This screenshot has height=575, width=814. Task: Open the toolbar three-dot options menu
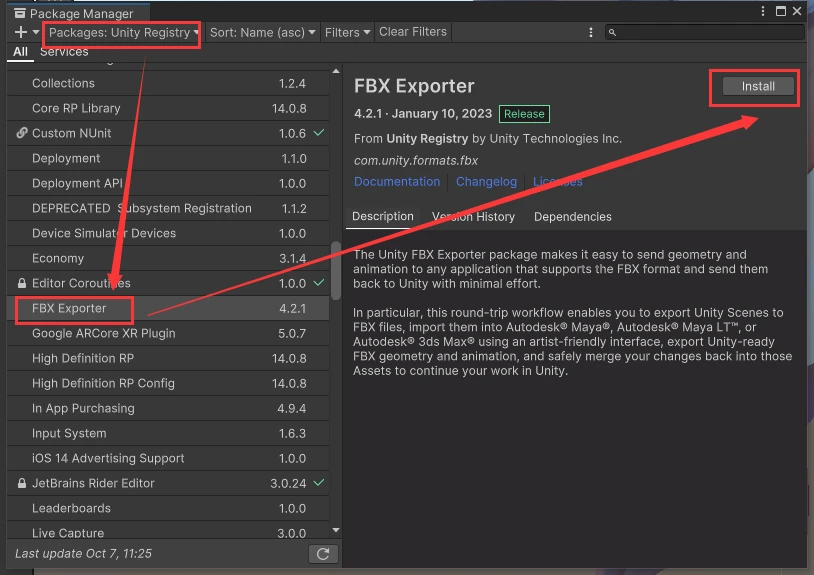pyautogui.click(x=591, y=32)
